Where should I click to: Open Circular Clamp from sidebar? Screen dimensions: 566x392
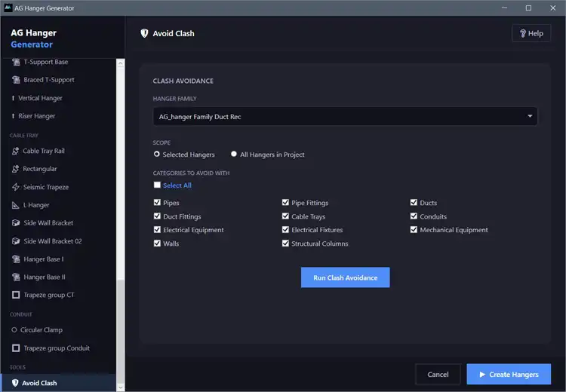(x=58, y=330)
